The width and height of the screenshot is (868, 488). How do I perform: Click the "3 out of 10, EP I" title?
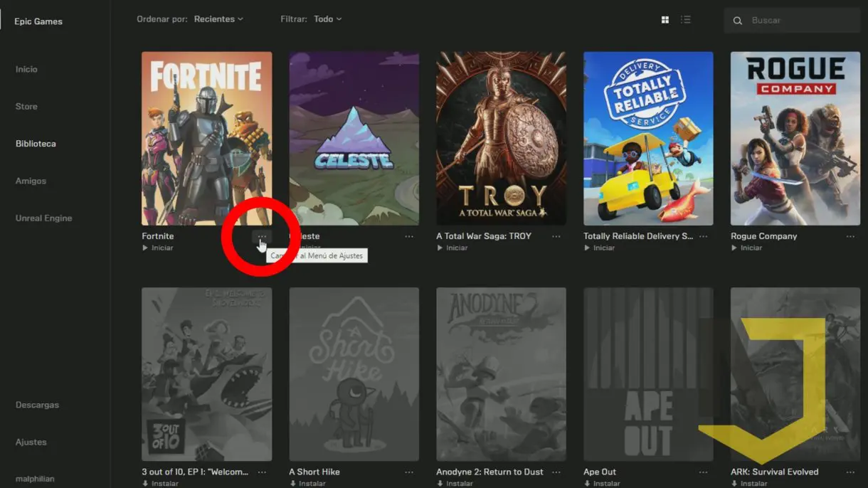pos(196,472)
